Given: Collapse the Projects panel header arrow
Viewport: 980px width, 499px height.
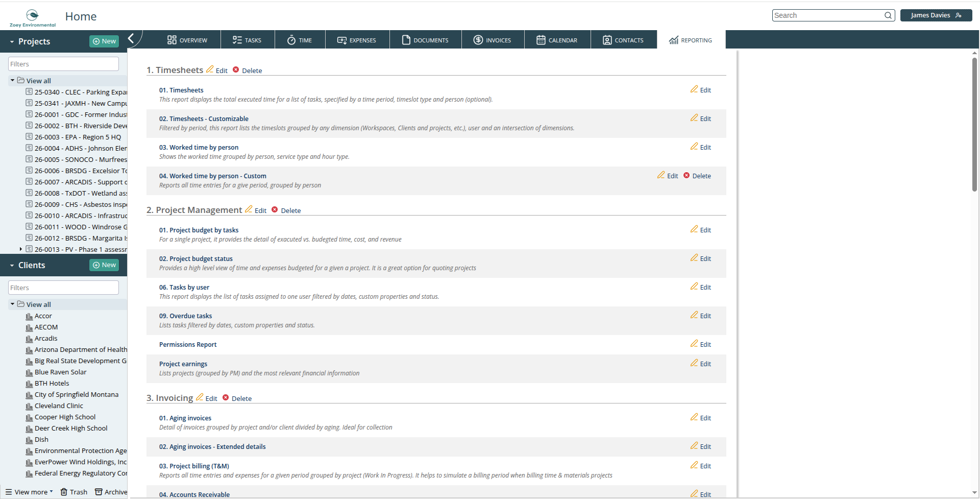Looking at the screenshot, I should (12, 42).
